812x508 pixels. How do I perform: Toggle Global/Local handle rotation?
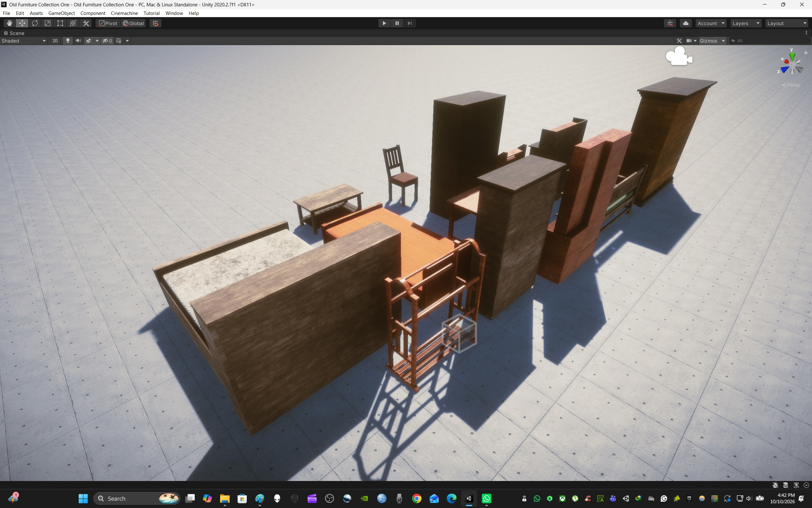tap(133, 23)
